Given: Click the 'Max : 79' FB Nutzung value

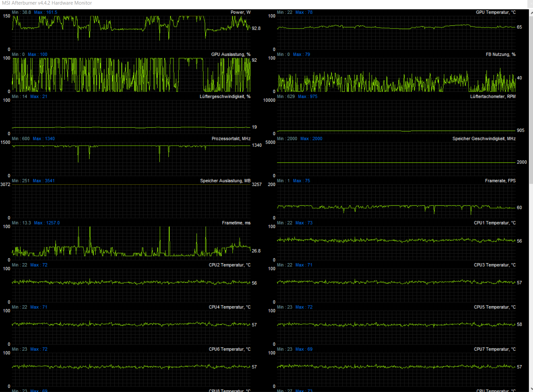Looking at the screenshot, I should coord(301,54).
